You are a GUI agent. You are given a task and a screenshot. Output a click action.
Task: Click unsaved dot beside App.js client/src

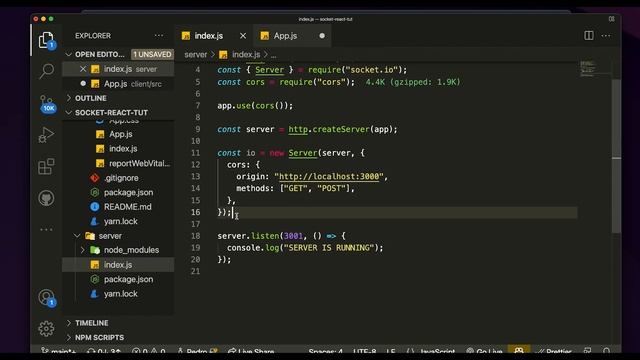[83, 83]
